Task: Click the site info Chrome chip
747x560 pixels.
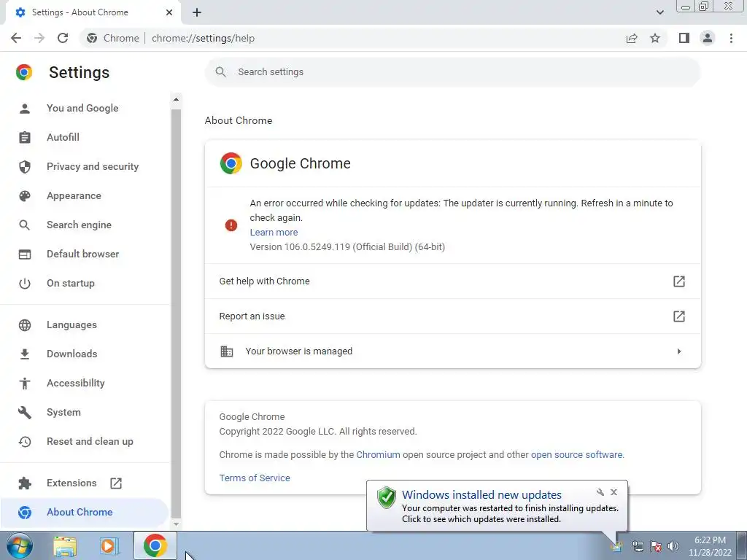Action: click(x=113, y=38)
